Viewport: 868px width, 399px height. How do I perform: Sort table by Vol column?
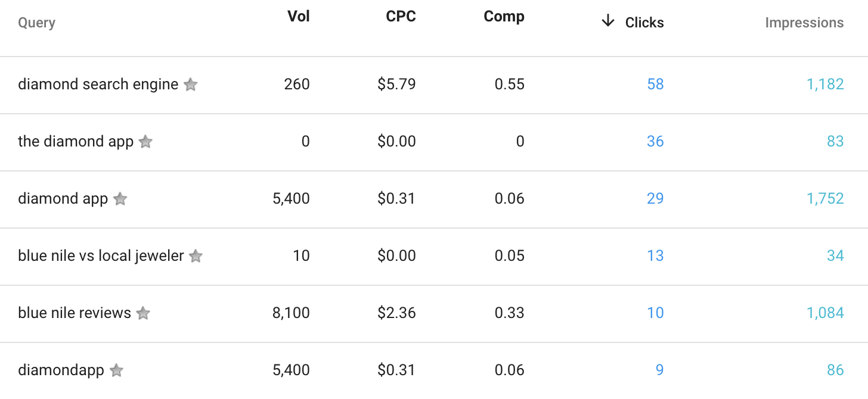pyautogui.click(x=299, y=17)
